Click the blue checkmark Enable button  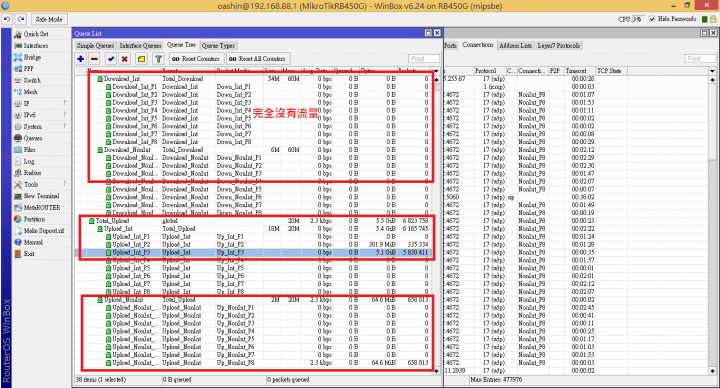(111, 59)
